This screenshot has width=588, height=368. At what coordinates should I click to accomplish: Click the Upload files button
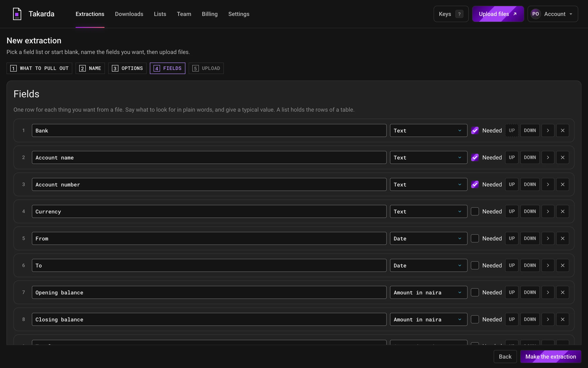point(498,14)
